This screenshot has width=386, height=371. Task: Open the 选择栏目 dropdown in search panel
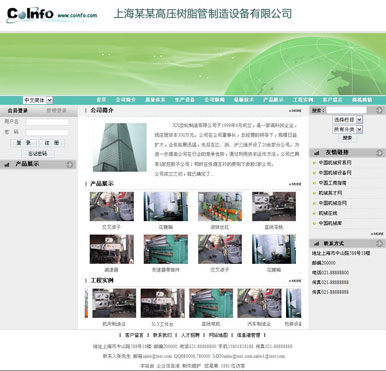pos(347,119)
